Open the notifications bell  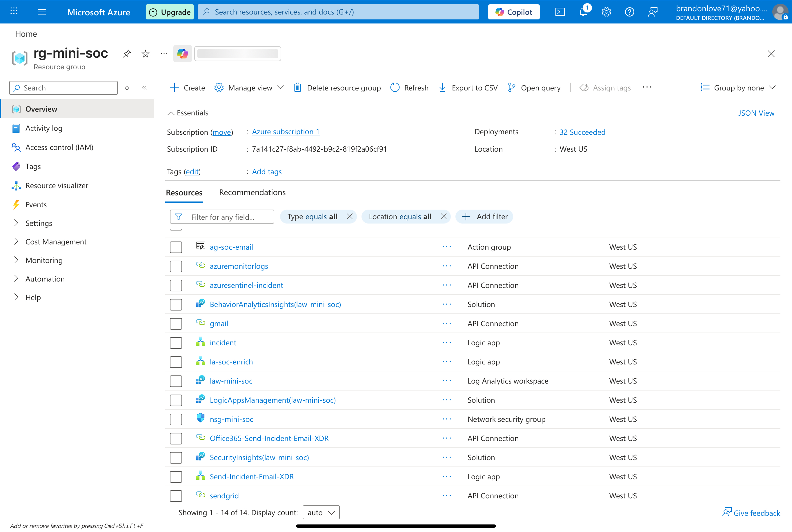583,12
